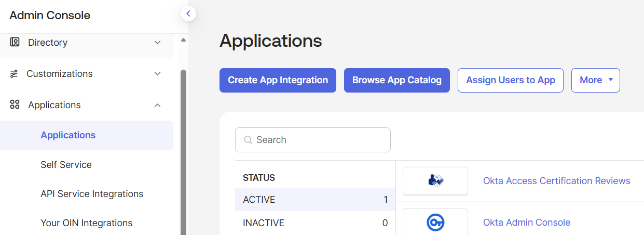Click the Okta Admin Console app logo
The height and width of the screenshot is (235, 644).
[435, 223]
